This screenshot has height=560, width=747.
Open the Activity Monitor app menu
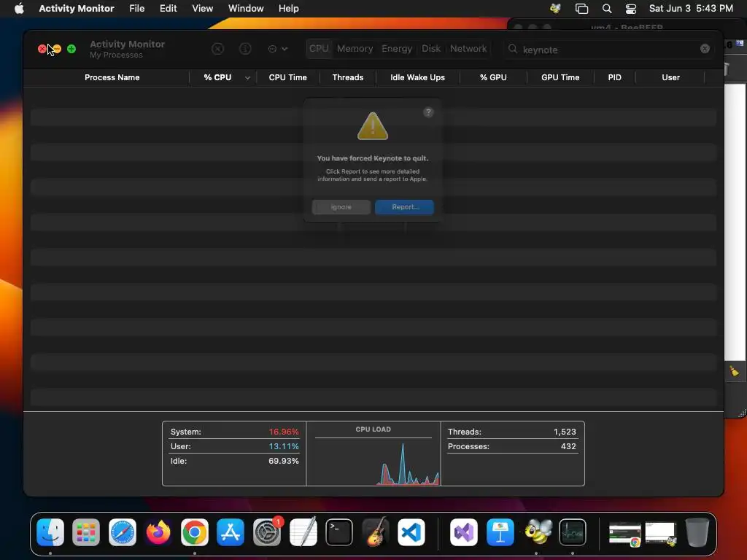(x=77, y=9)
